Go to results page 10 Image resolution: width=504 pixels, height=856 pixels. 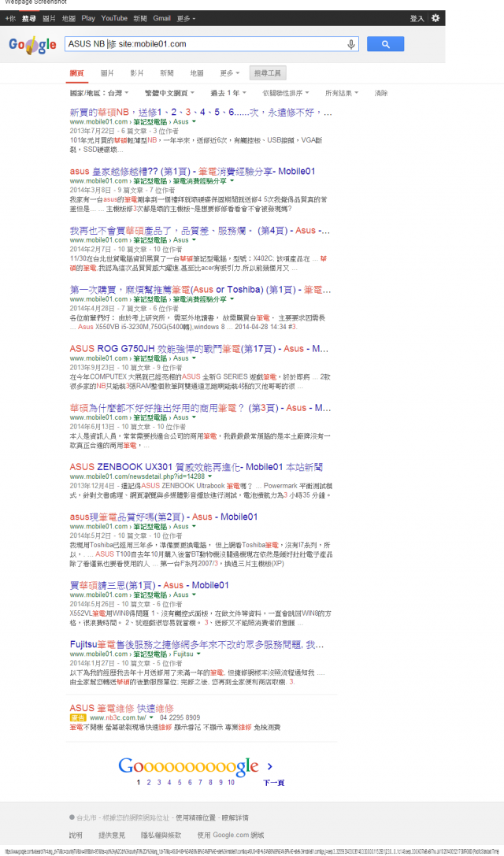coord(231,782)
